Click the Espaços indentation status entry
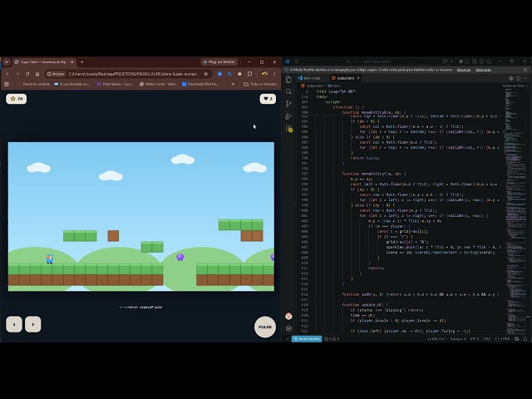The image size is (532, 399). tap(458, 338)
